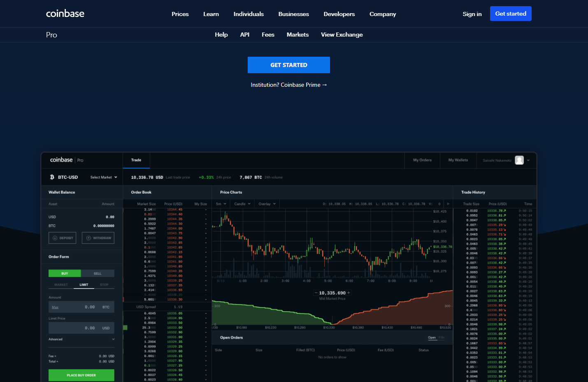Screen dimensions: 588x382
Task: Click the Withdraw button in Wallet Balance
Action: point(98,238)
